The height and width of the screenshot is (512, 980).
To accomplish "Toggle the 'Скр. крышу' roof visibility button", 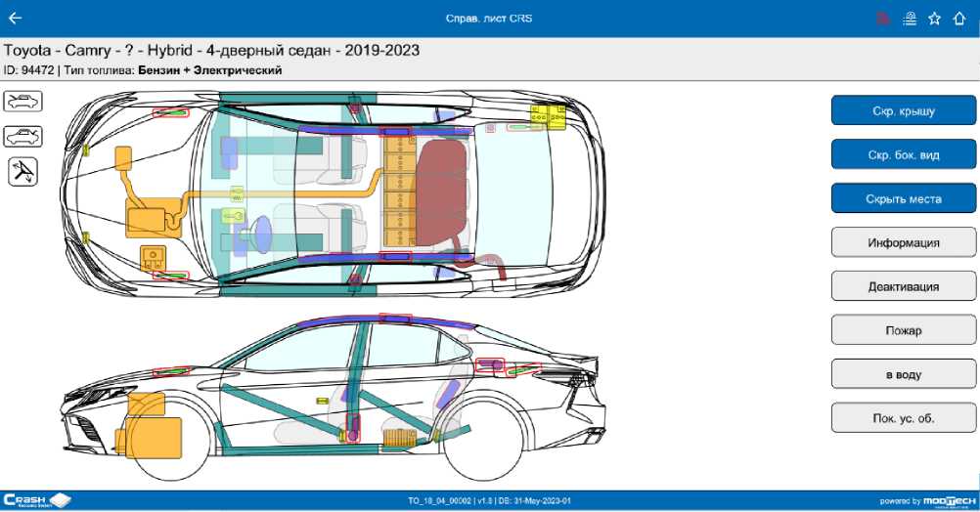I will [903, 110].
